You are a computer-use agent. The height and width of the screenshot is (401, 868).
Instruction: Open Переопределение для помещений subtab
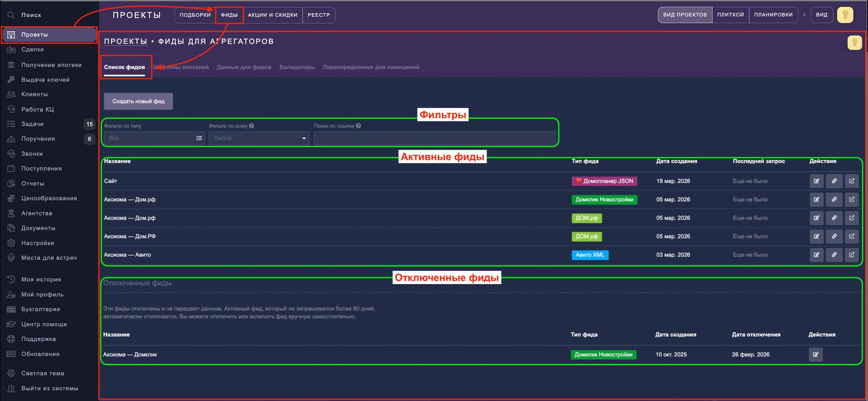tap(371, 67)
